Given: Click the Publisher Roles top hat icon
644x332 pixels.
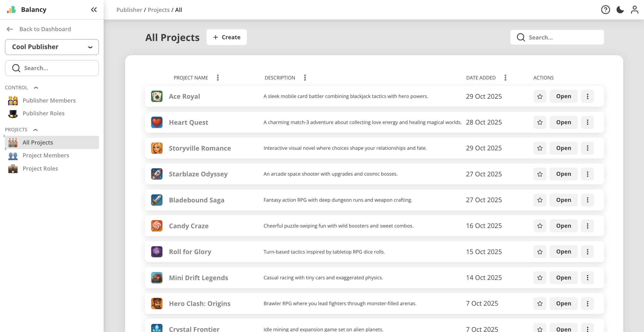Looking at the screenshot, I should pos(13,114).
